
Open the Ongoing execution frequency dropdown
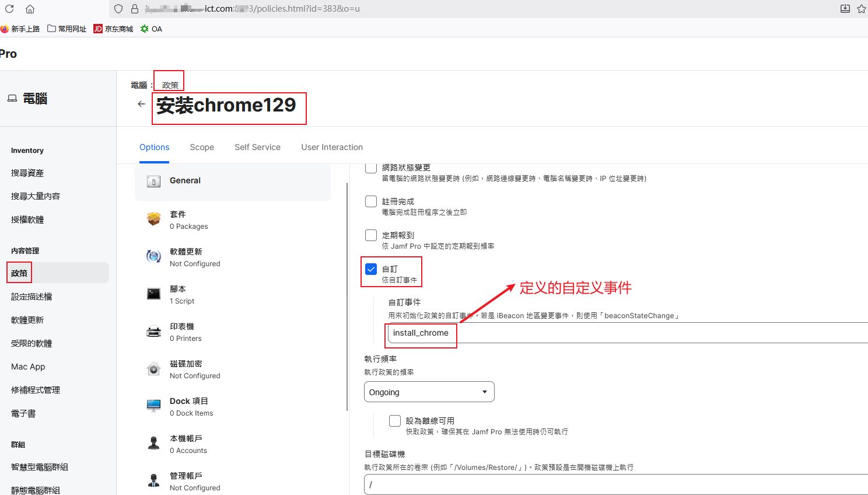pos(429,392)
